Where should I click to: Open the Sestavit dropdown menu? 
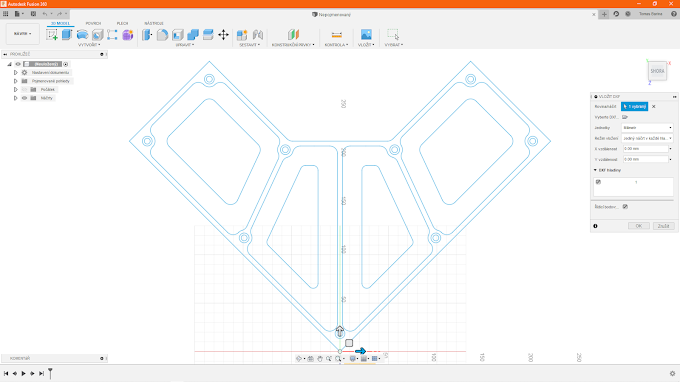249,45
